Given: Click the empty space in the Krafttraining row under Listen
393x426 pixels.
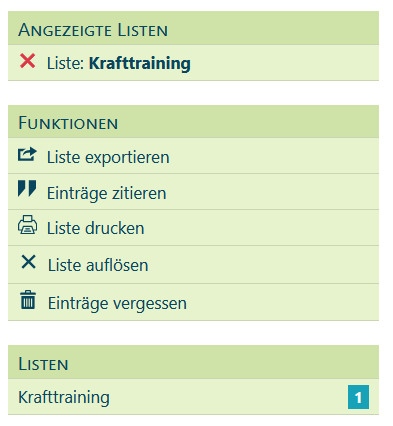Looking at the screenshot, I should click(228, 397).
